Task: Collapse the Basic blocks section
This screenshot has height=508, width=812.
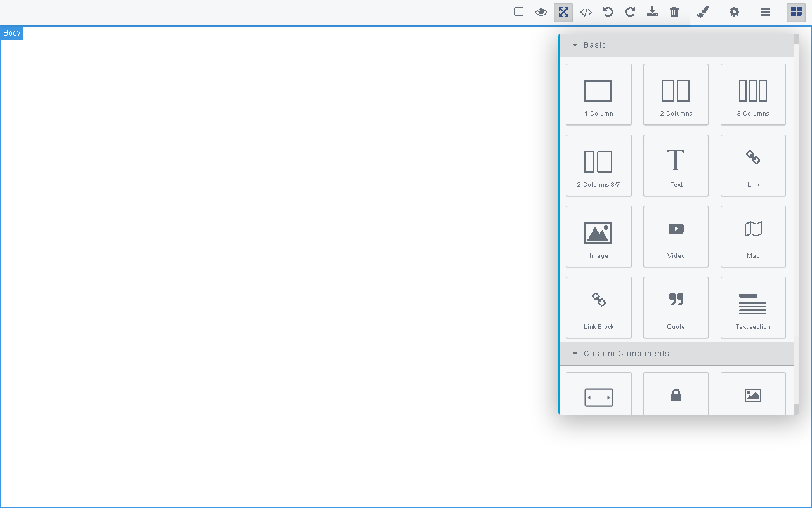Action: coord(575,45)
